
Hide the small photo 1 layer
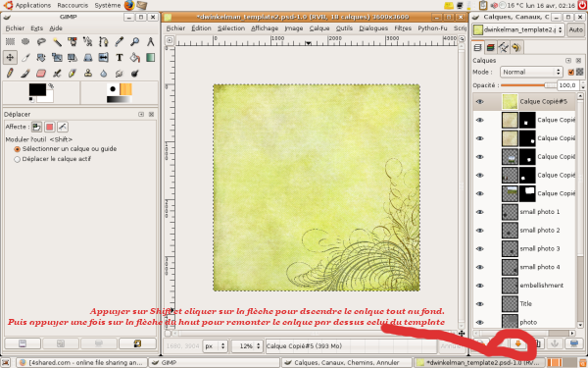[x=479, y=212]
